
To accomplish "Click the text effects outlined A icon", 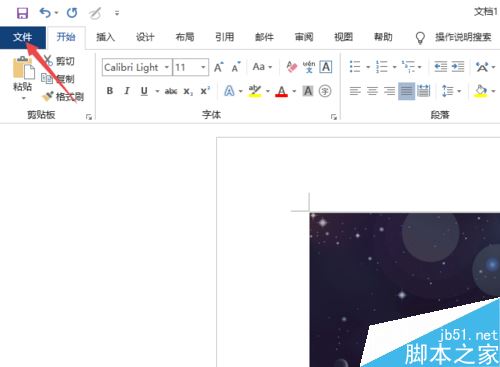I will pyautogui.click(x=229, y=91).
